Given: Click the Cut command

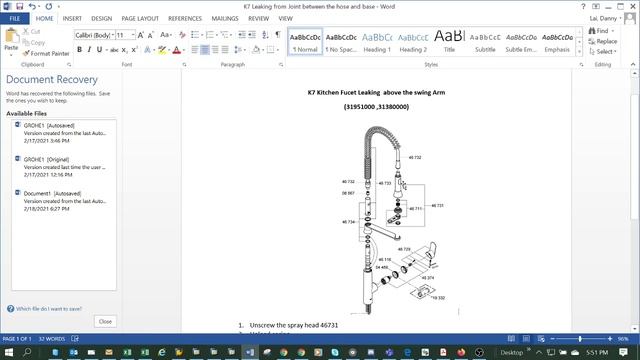Looking at the screenshot, I should [32, 31].
